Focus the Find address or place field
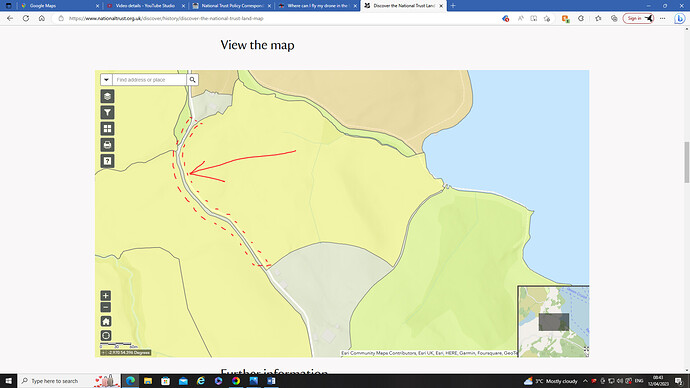The height and width of the screenshot is (388, 690). (x=150, y=80)
